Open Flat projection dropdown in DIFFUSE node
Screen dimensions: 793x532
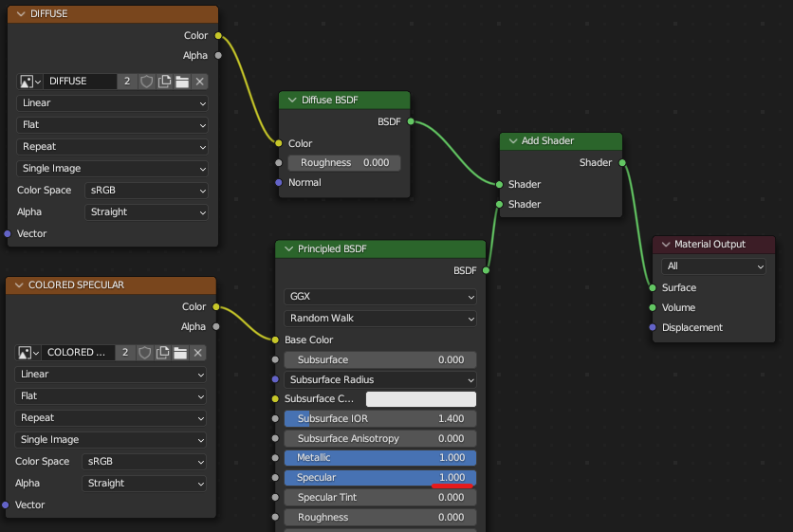tap(112, 125)
